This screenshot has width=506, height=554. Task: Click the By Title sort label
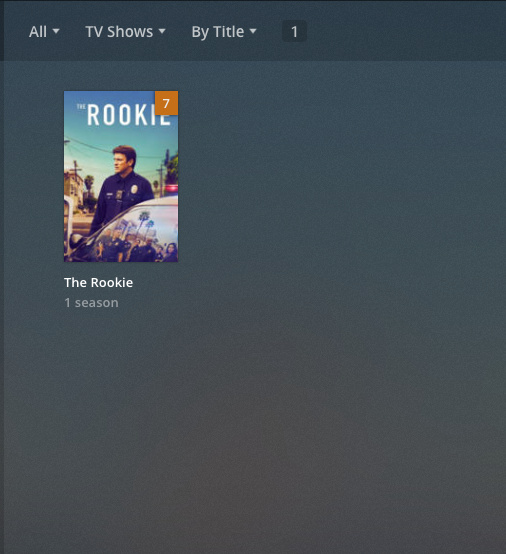click(x=218, y=32)
